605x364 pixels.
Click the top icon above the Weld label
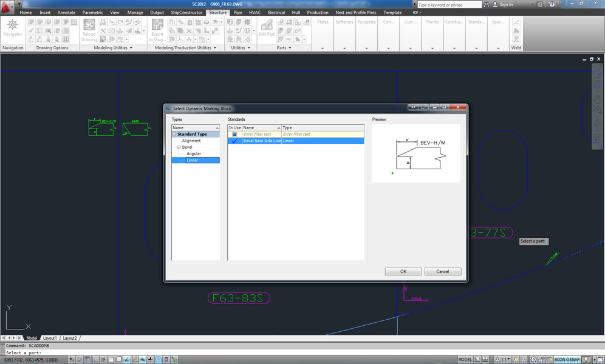[516, 22]
